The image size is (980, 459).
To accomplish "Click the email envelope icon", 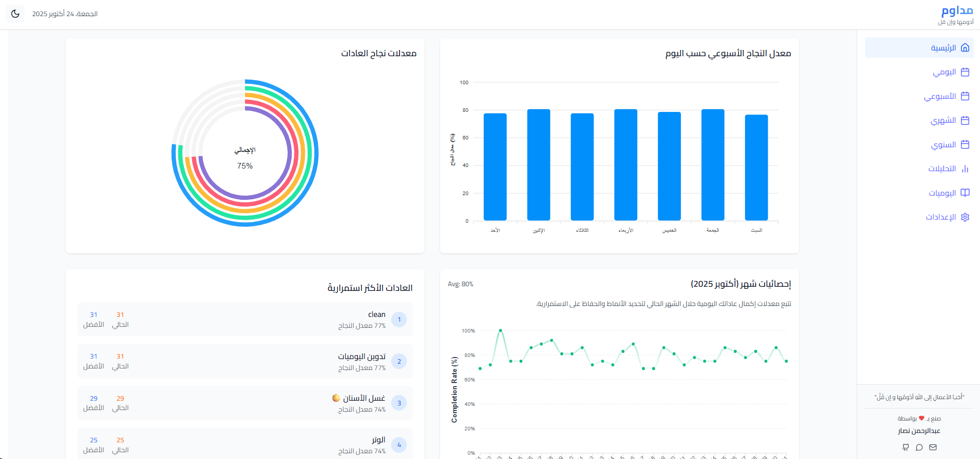I will tap(933, 447).
